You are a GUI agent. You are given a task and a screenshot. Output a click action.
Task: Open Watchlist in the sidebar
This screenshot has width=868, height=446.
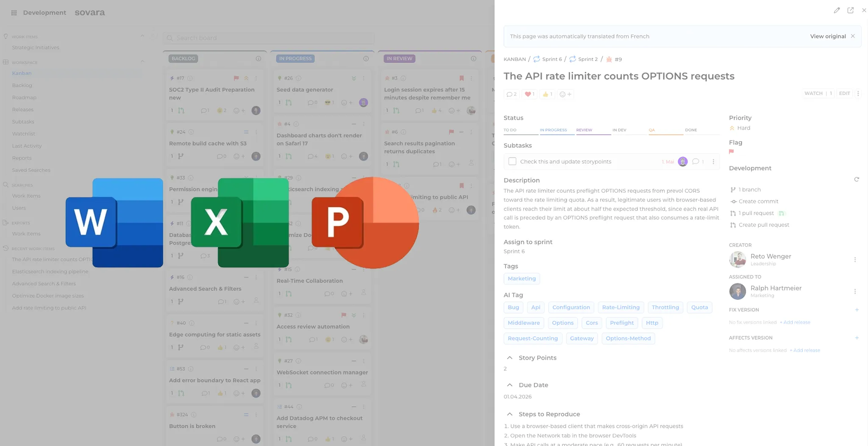point(24,134)
